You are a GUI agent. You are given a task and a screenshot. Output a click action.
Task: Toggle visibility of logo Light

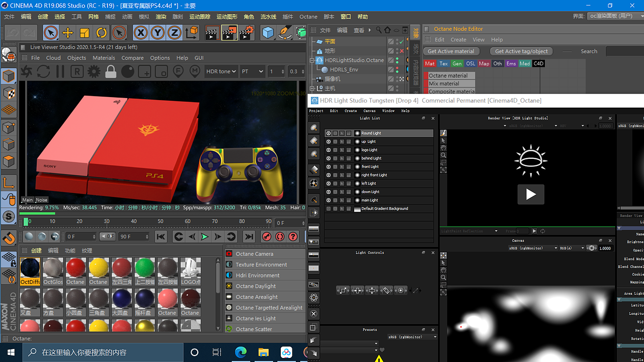coord(329,150)
